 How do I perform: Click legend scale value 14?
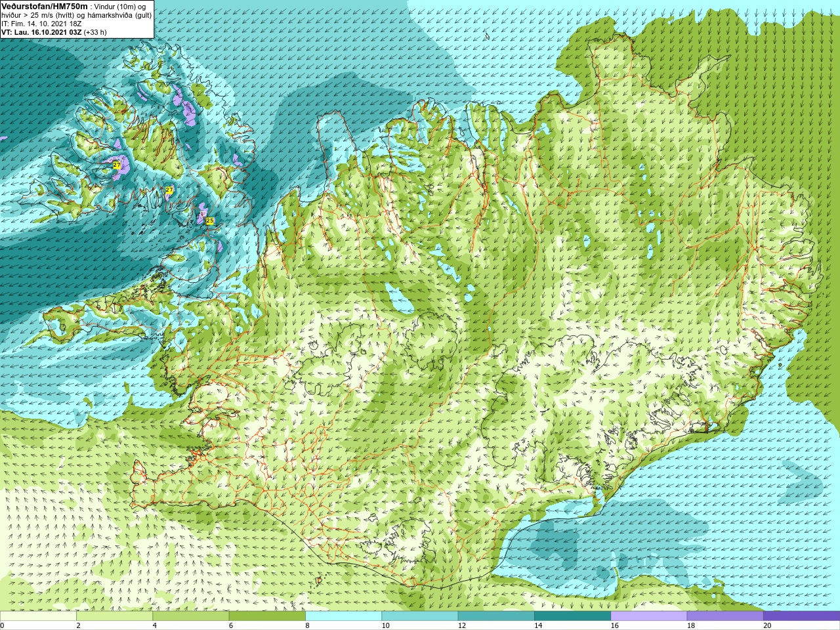[538, 625]
